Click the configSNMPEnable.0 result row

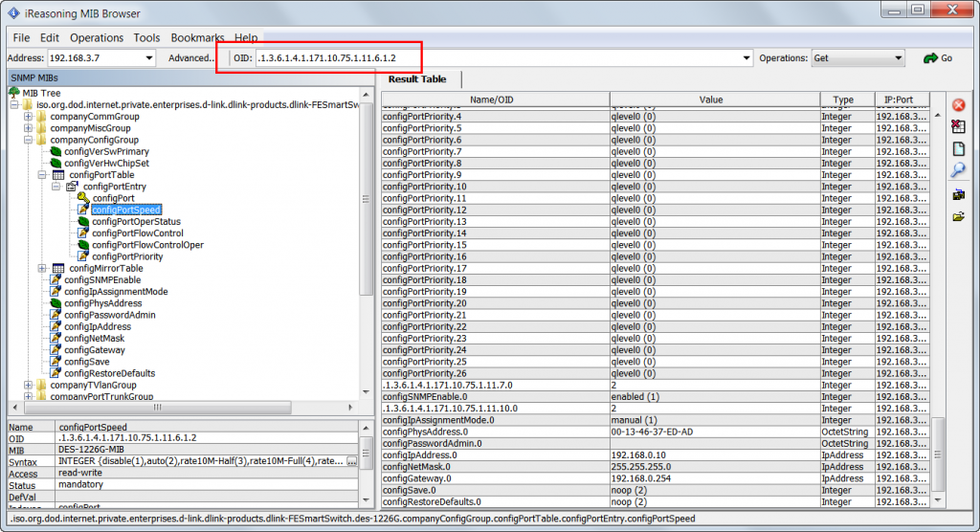click(655, 397)
